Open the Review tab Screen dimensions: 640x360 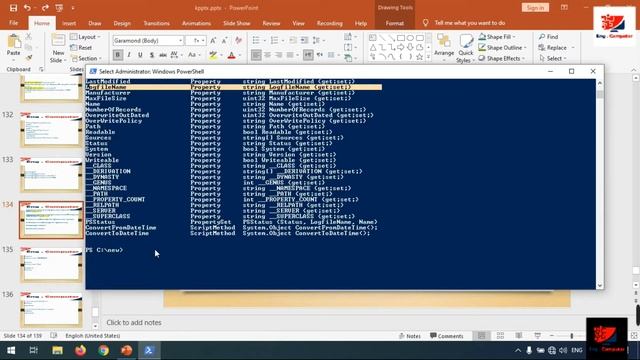pyautogui.click(x=271, y=23)
